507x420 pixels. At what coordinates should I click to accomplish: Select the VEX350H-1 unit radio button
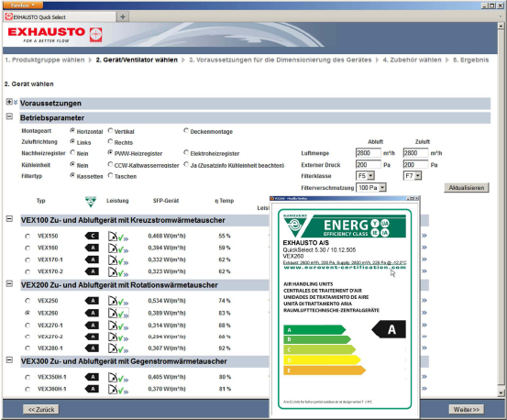tap(28, 377)
